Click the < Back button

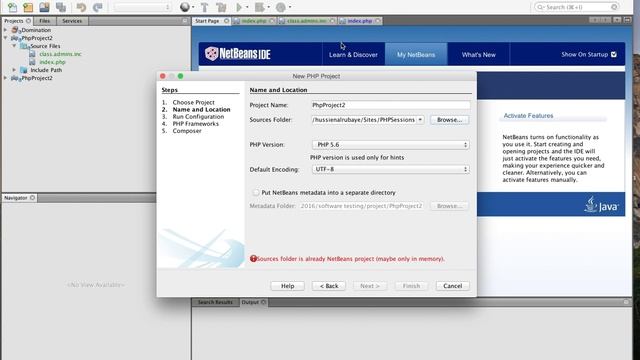329,286
